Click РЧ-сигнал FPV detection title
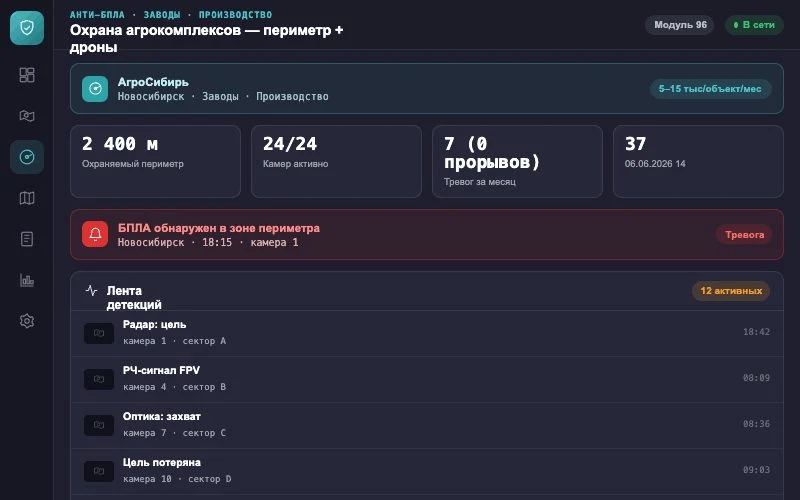 click(161, 370)
